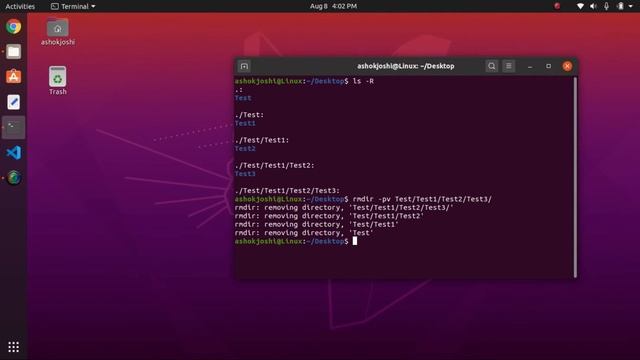Click the 'rmdir -pv Test/Test1/Test2/Test3/' command
The width and height of the screenshot is (640, 360).
click(422, 199)
